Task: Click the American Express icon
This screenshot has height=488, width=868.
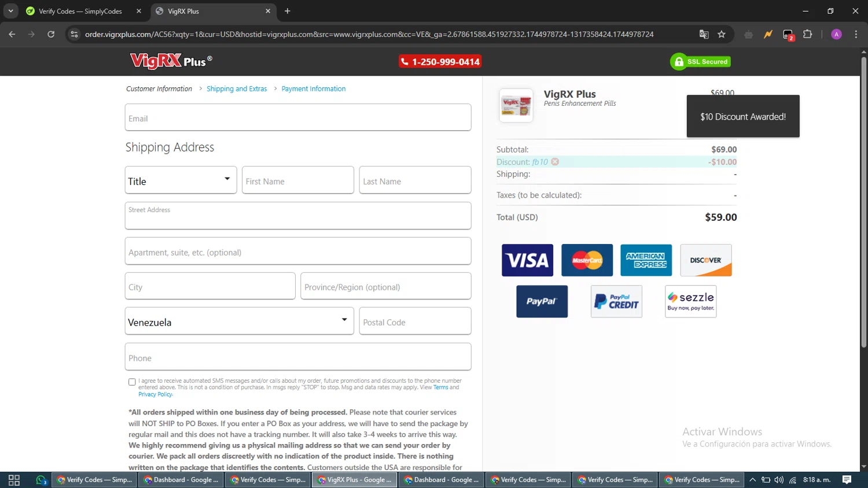Action: tap(646, 260)
